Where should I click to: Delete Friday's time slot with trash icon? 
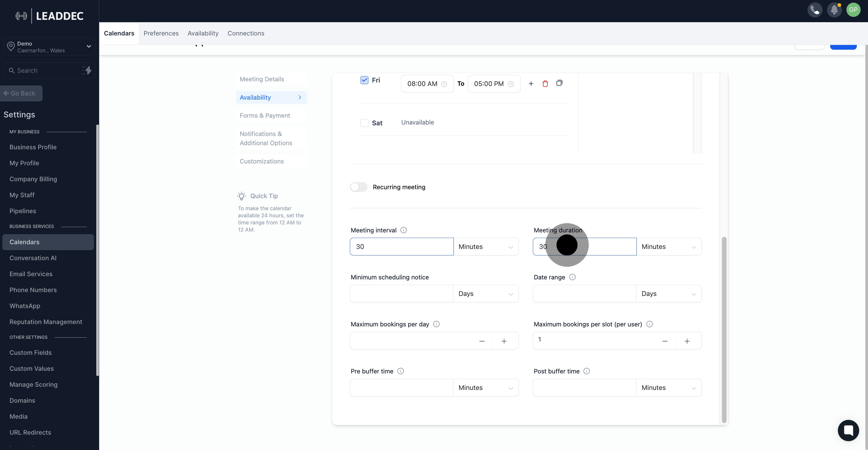tap(545, 84)
